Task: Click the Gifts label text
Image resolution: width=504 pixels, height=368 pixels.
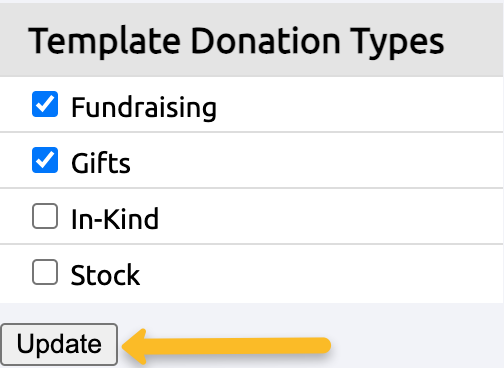Action: (101, 163)
